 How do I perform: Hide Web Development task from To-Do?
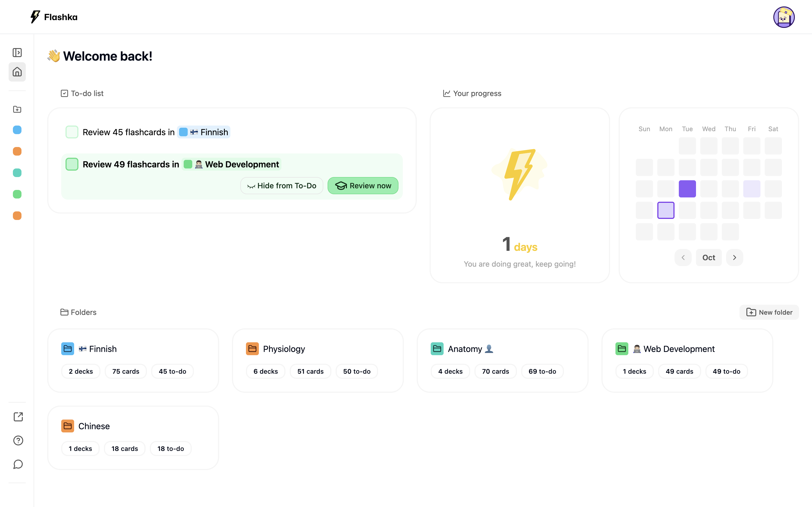[x=281, y=186]
